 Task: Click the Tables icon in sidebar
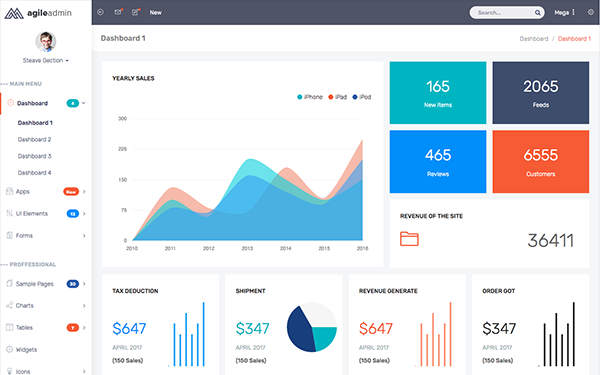point(10,327)
